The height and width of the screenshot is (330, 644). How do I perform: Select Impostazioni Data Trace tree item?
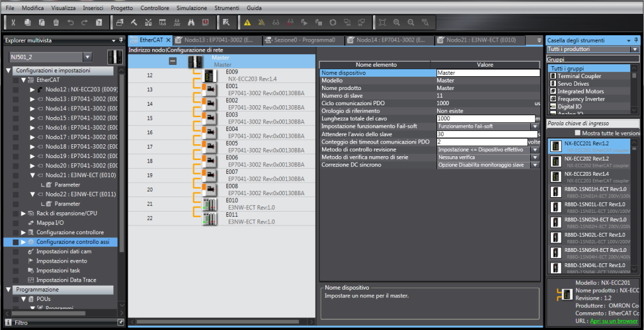[x=66, y=280]
